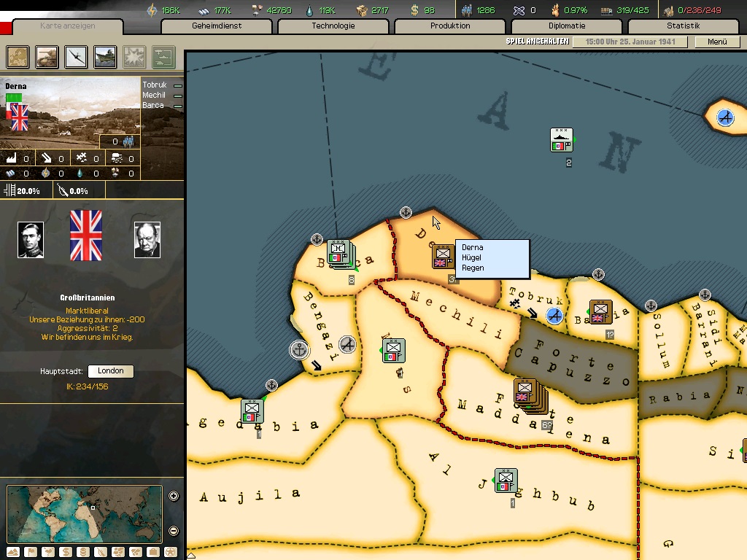Jump to adjacent province Tobruk in list
Viewport: 747px width, 560px height.
coord(154,85)
